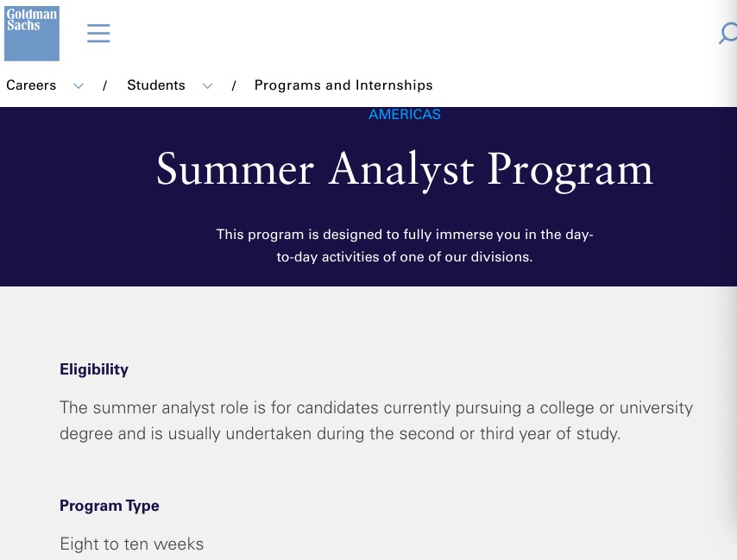Click the banner subtitle about day-to-day activities
737x560 pixels.
405,245
